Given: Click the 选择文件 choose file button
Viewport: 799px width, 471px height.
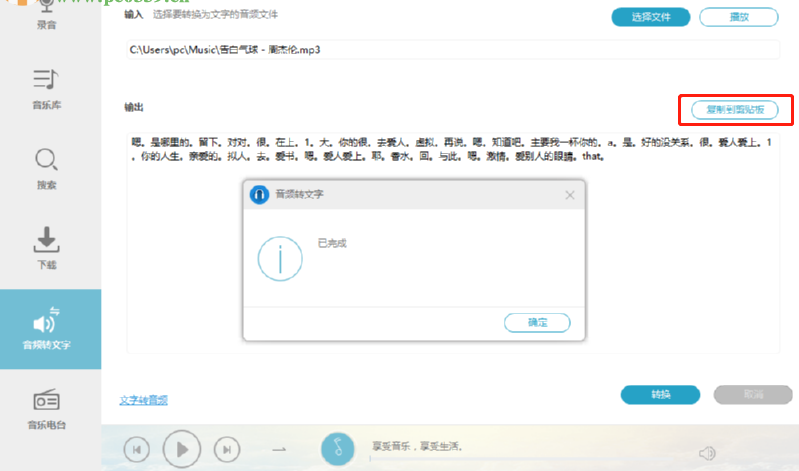Looking at the screenshot, I should [651, 17].
